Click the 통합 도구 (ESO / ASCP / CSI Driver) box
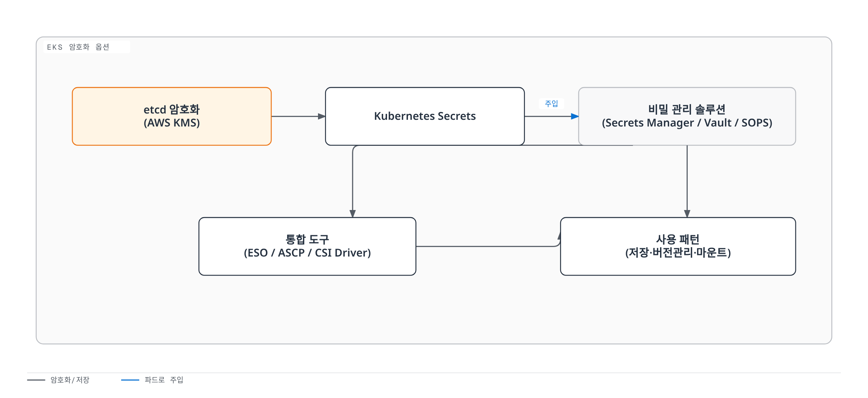 pos(307,246)
